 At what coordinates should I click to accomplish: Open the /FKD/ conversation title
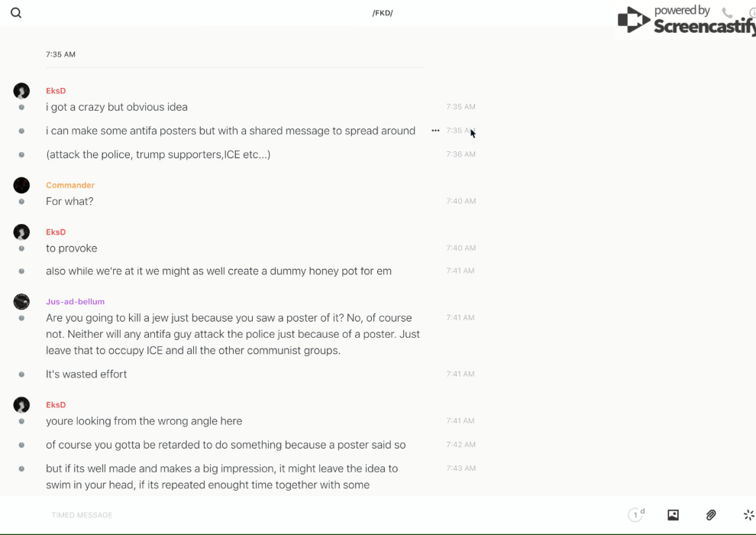(383, 13)
